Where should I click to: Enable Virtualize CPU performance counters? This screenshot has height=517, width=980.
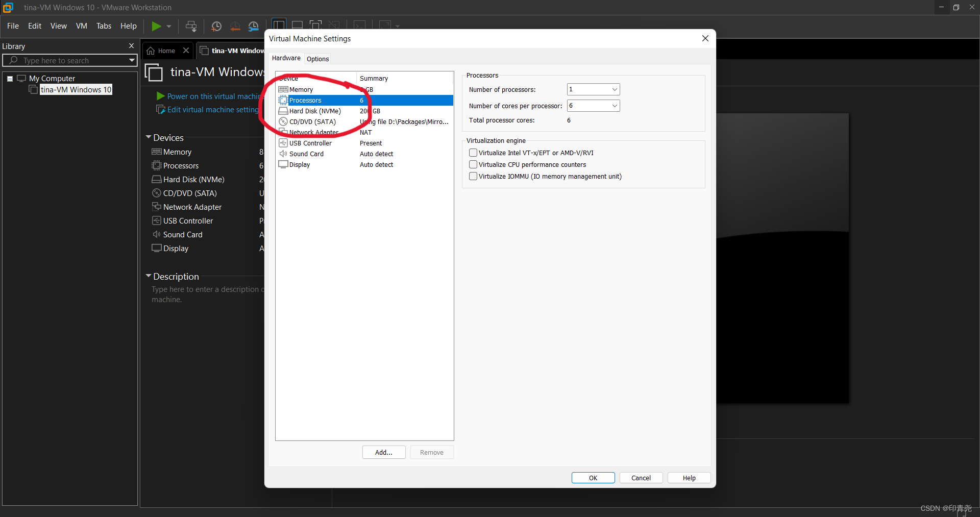point(473,164)
